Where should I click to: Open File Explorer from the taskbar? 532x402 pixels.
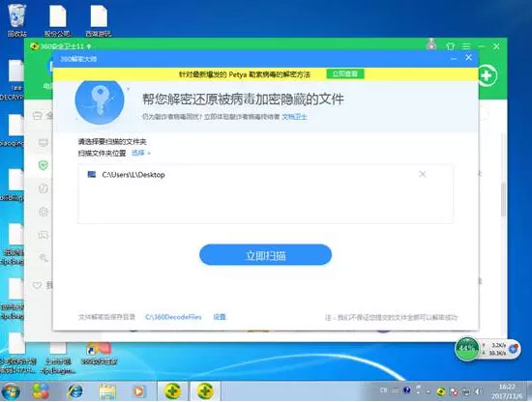click(x=107, y=391)
